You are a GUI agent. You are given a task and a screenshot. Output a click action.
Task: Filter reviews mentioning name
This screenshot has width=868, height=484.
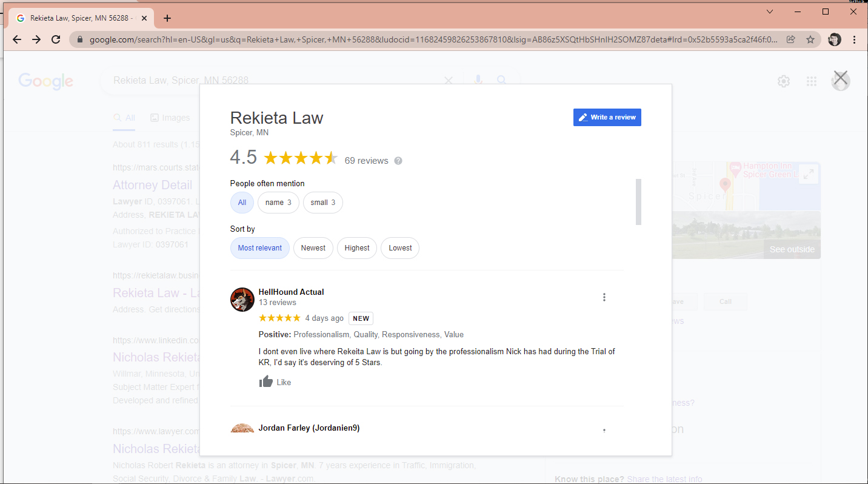tap(278, 203)
